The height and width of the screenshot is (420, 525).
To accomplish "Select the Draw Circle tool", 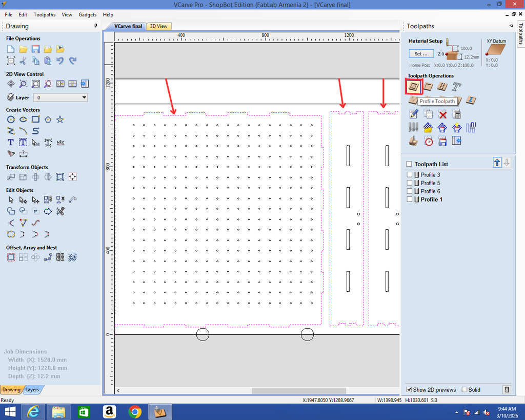I will [11, 119].
